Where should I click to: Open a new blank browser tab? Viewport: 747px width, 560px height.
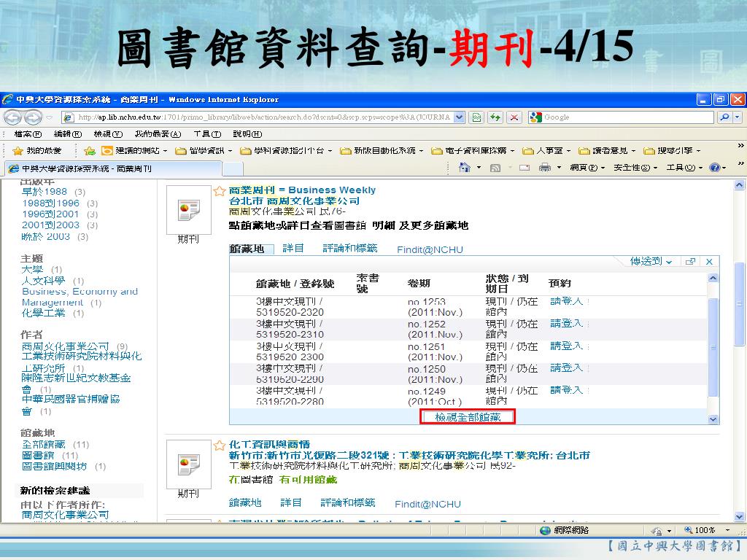point(233,168)
